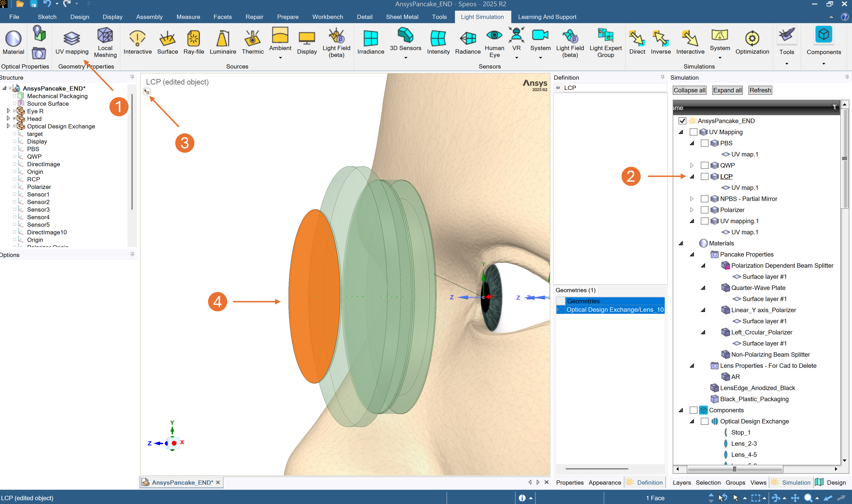
Task: Open the Measure ribbon tab
Action: tap(188, 17)
